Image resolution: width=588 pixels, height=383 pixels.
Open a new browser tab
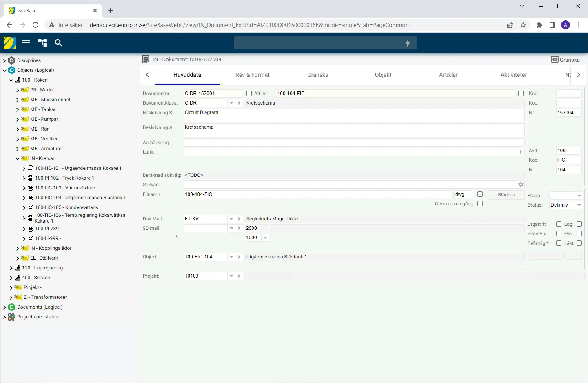(111, 11)
